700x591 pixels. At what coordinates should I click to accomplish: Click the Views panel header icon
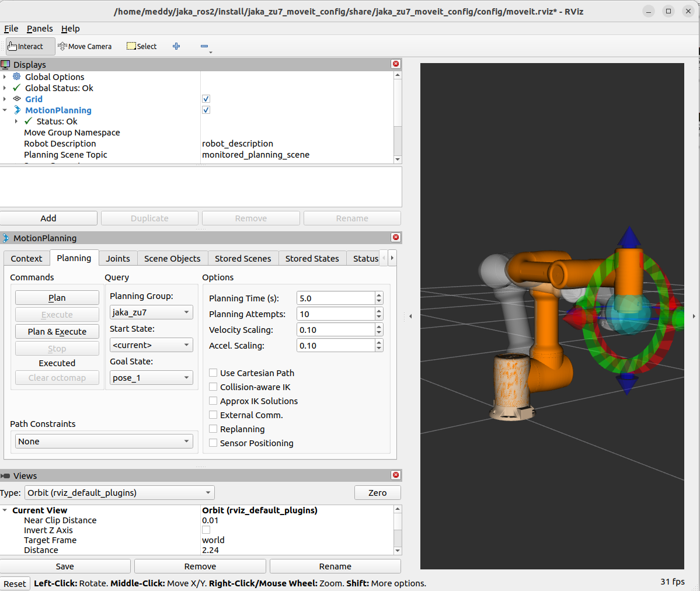tap(6, 475)
